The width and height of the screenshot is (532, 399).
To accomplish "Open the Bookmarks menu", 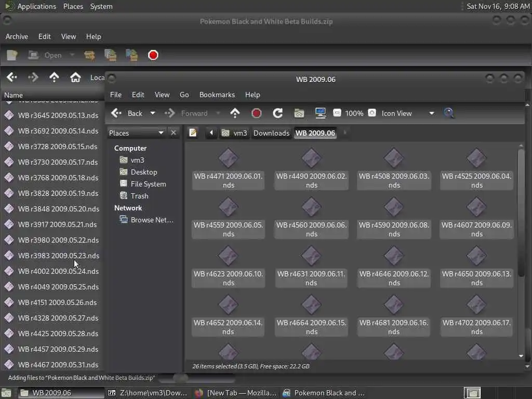I will click(217, 95).
